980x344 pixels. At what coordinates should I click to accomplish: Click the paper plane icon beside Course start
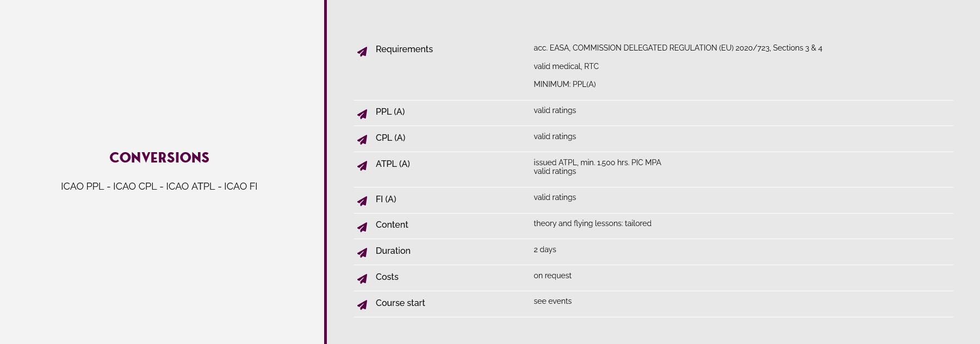[362, 305]
